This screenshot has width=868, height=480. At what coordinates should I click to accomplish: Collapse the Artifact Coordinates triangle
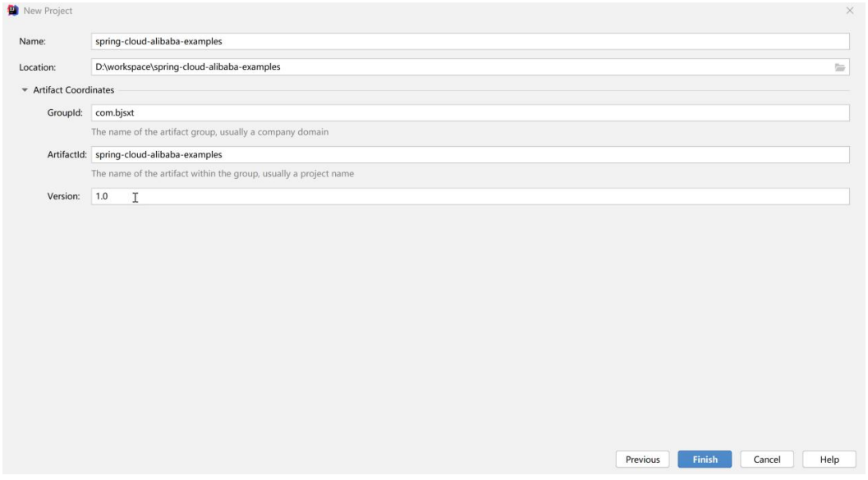[25, 89]
